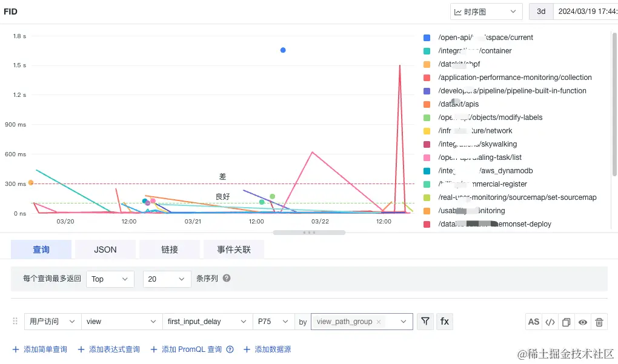The width and height of the screenshot is (618, 364).
Task: Toggle legend swatch for set-sourcemap series
Action: (x=427, y=197)
